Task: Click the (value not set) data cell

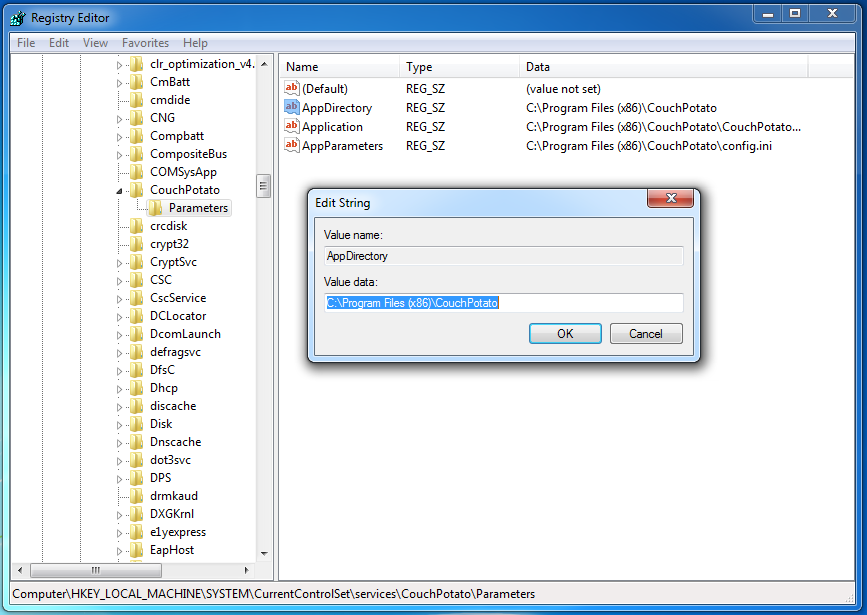Action: (x=563, y=88)
